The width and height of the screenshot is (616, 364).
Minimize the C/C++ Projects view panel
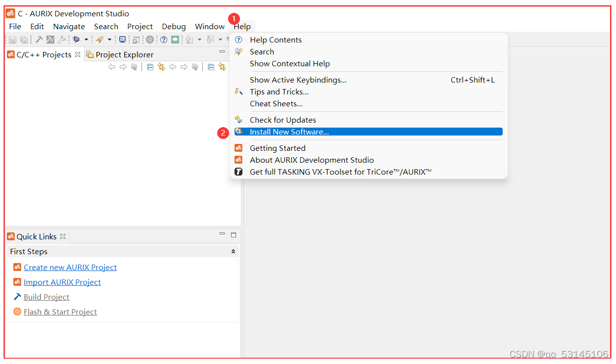pos(222,51)
